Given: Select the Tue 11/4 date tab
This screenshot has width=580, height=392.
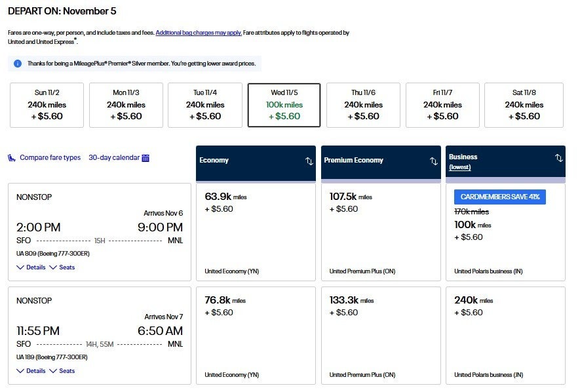Looking at the screenshot, I should click(205, 105).
